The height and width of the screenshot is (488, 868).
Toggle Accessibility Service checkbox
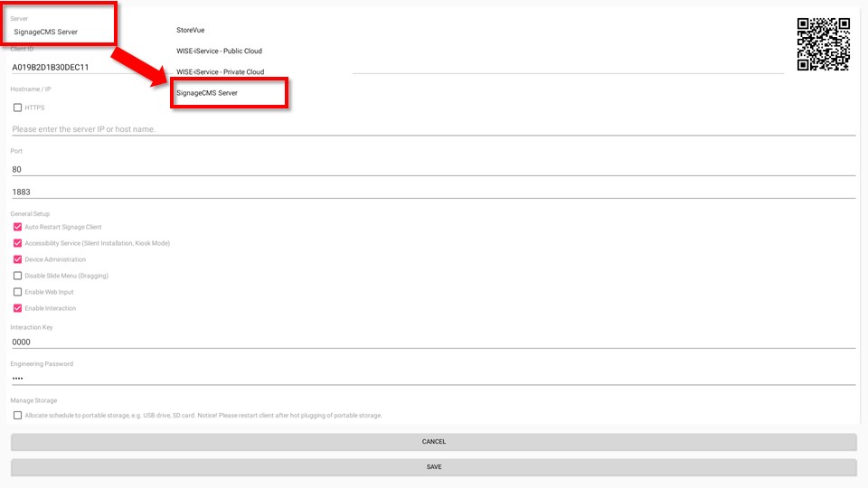(17, 243)
